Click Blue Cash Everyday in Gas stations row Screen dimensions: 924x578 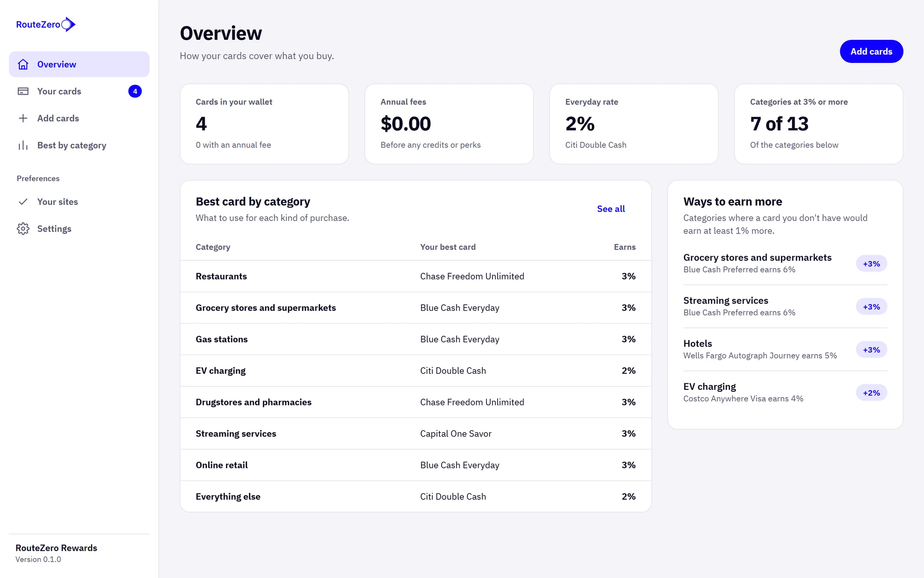460,339
